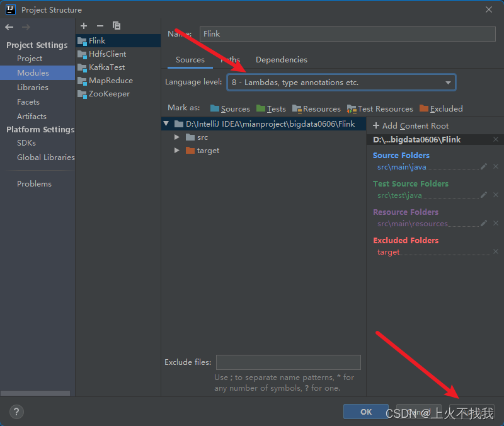Remove selected module with minus icon
The image size is (504, 426).
tap(100, 26)
